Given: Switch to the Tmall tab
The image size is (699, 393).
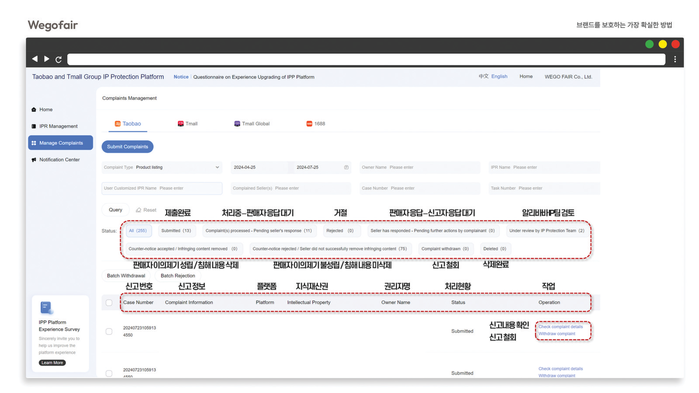Looking at the screenshot, I should pyautogui.click(x=188, y=124).
